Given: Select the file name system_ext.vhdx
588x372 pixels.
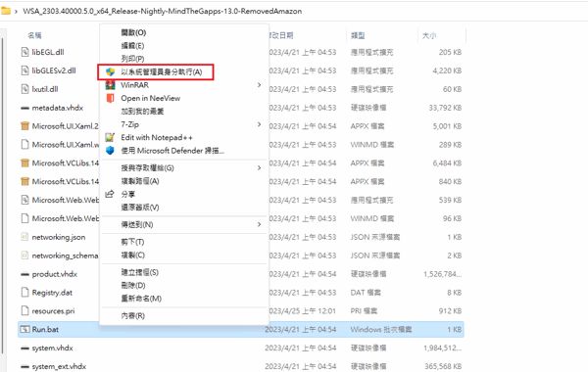Looking at the screenshot, I should pyautogui.click(x=59, y=366).
